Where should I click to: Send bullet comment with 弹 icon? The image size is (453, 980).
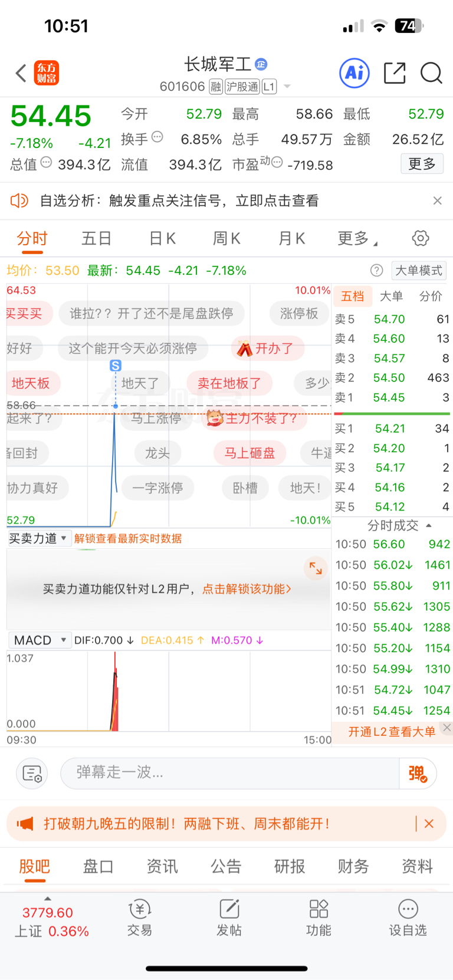[418, 773]
